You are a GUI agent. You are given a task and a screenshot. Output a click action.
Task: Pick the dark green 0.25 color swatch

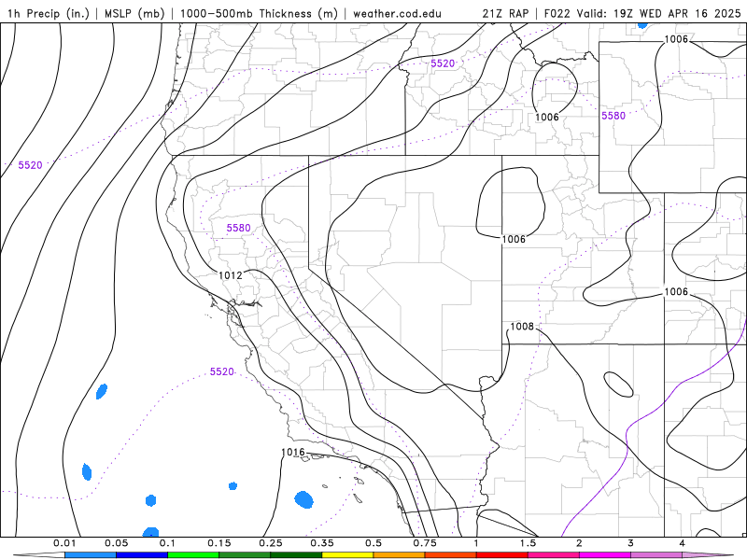[296, 555]
